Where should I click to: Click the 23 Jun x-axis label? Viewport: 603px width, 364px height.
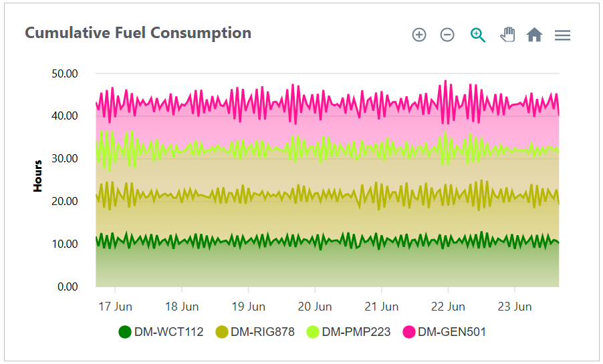pyautogui.click(x=515, y=307)
